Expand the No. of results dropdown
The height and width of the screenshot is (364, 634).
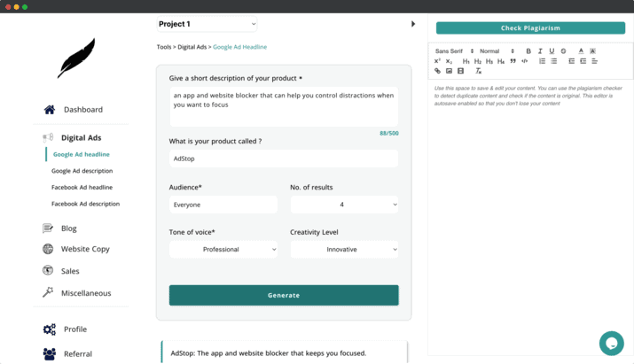tap(344, 205)
